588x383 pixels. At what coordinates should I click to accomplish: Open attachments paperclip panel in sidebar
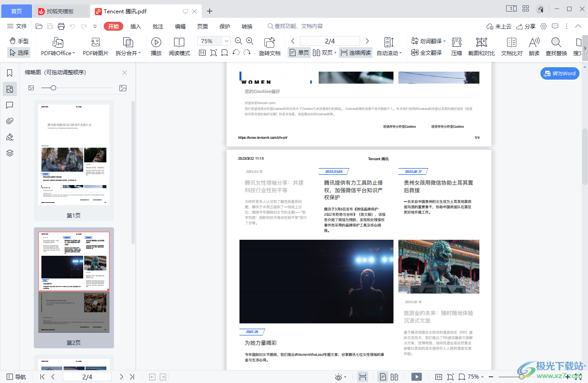point(10,121)
